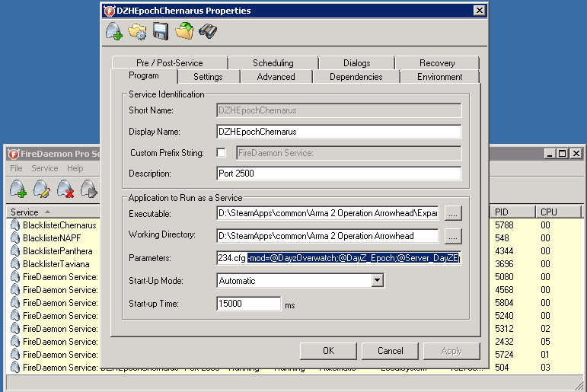Select the BlacklisterNAPF service icon
This screenshot has height=392, width=587.
15,238
